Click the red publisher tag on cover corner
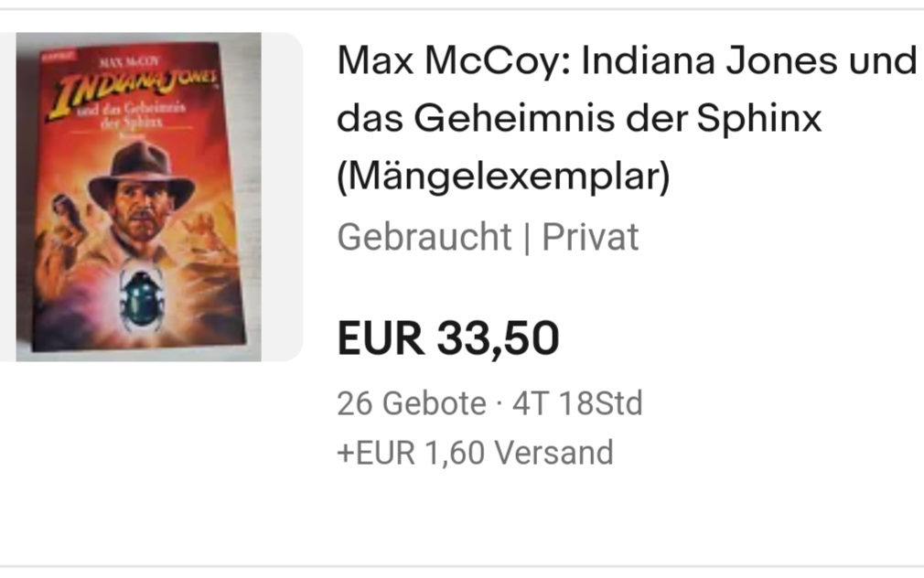924x578 pixels. (59, 55)
